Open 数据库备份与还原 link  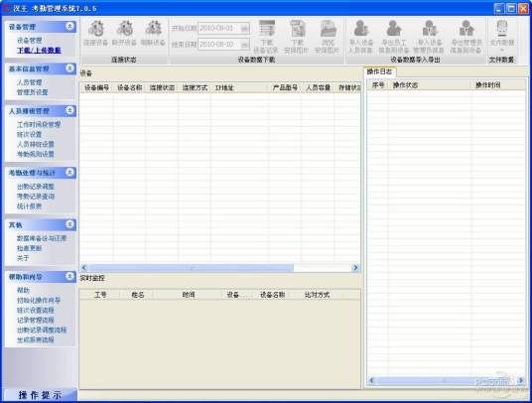(42, 238)
